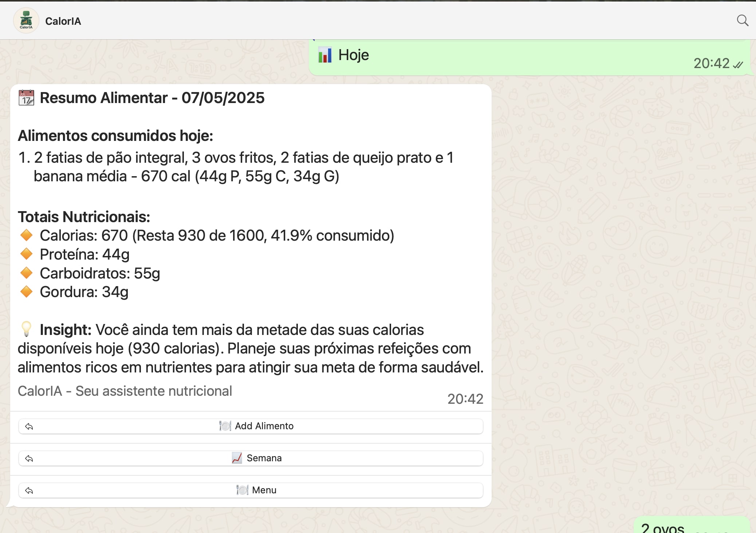This screenshot has width=756, height=533.
Task: Click the reply arrow on Menu button
Action: [x=29, y=490]
